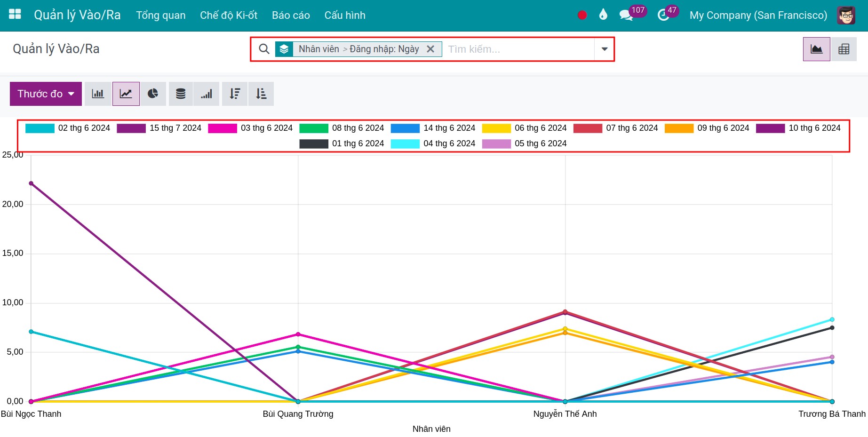Select line chart mode
The width and height of the screenshot is (868, 437).
coord(126,94)
